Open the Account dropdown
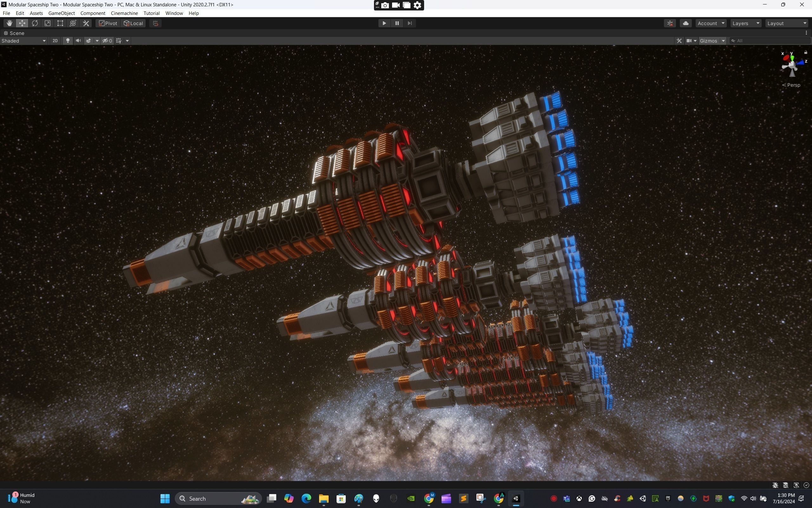 [711, 23]
